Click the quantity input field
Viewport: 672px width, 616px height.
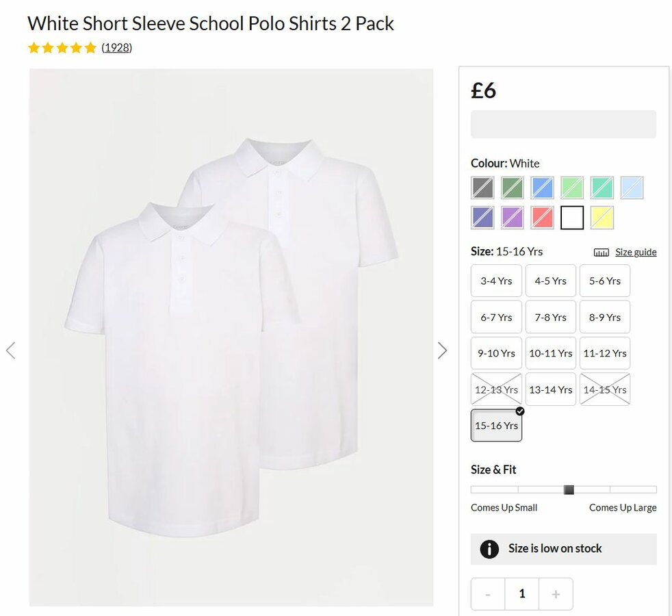pos(522,594)
